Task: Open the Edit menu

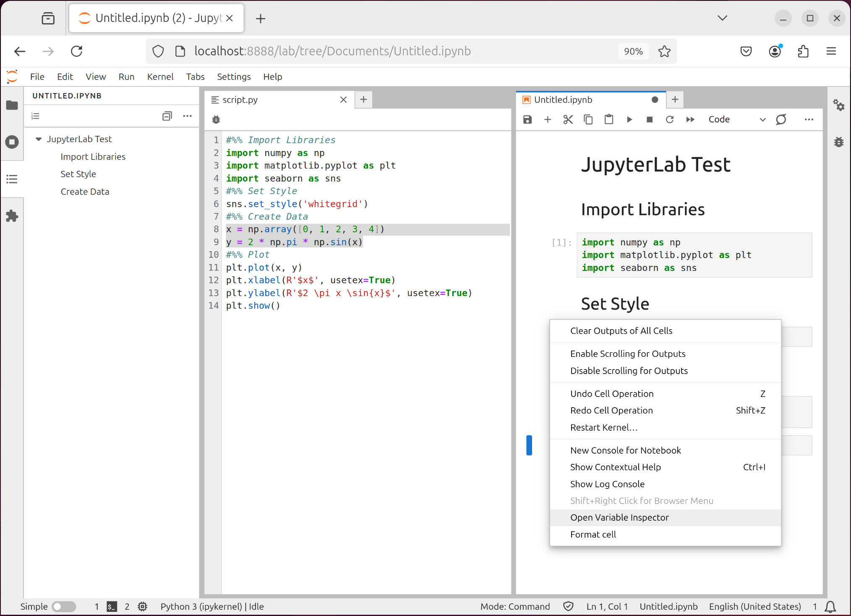Action: coord(65,77)
